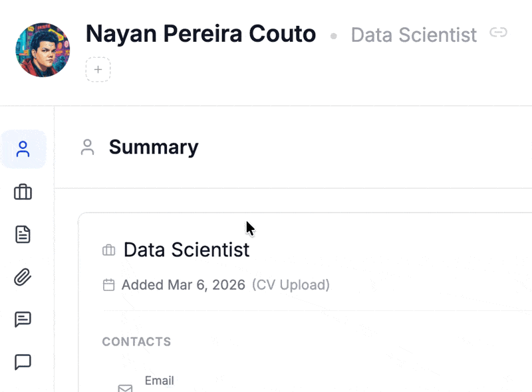Open the lined message bubble sidebar section
This screenshot has width=532, height=392.
23,320
